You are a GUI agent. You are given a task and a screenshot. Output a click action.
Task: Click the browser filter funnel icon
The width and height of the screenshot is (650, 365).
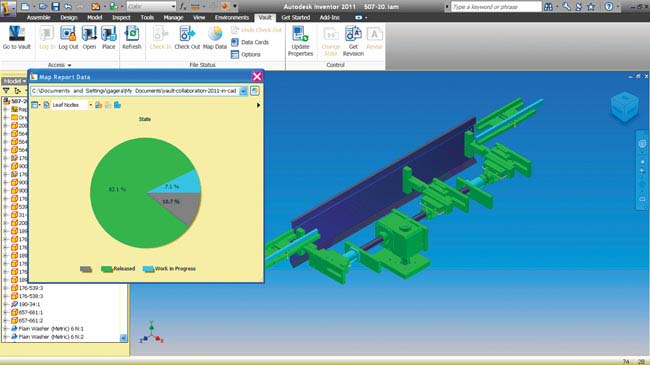coord(6,90)
